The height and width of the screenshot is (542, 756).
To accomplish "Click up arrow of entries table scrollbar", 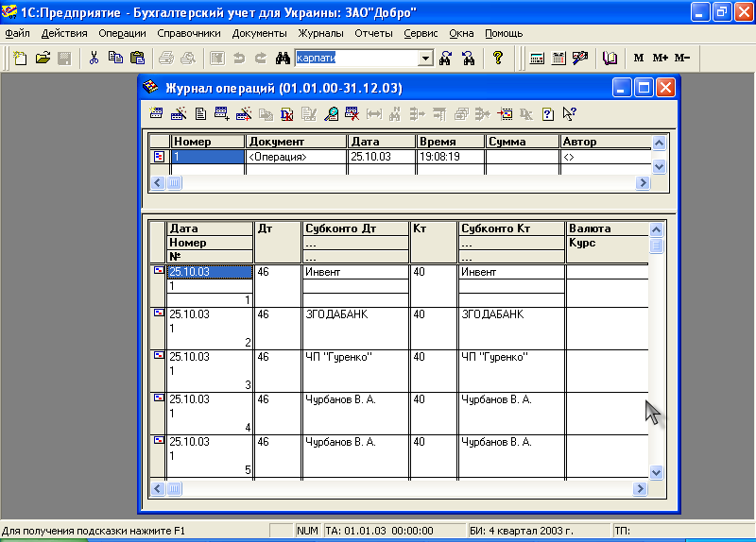I will (656, 229).
